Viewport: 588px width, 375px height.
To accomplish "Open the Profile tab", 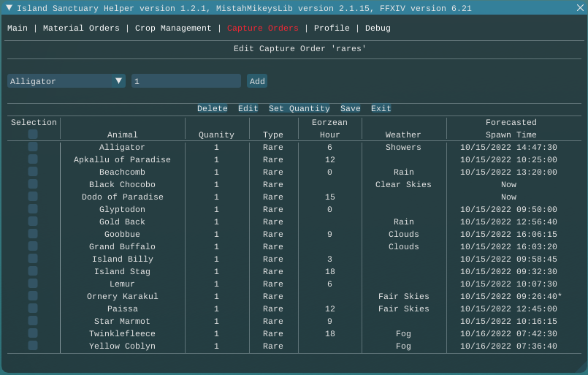I will click(x=332, y=29).
